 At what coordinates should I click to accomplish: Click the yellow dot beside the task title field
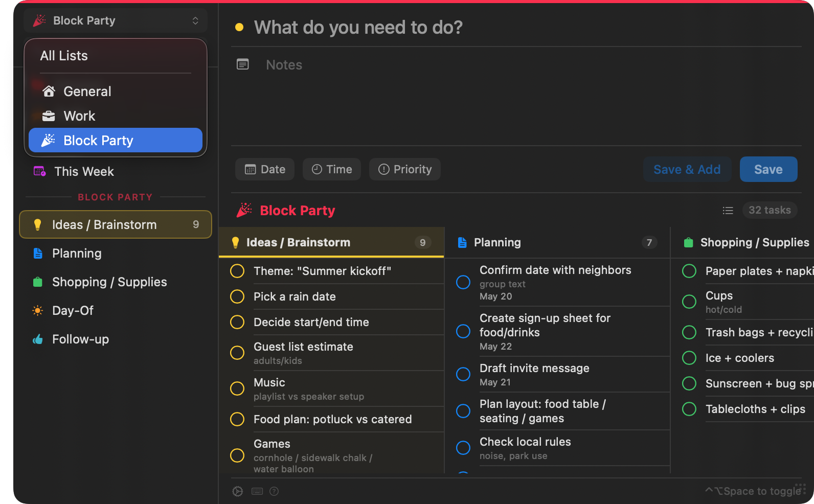click(x=239, y=27)
